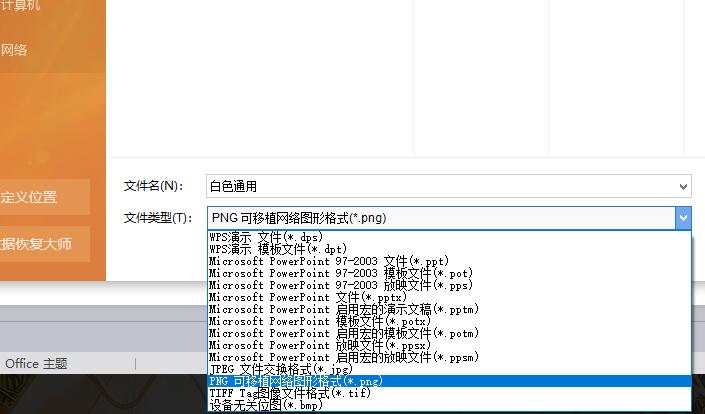Open the 文件名 history dropdown arrow
This screenshot has width=705, height=414.
(683, 186)
